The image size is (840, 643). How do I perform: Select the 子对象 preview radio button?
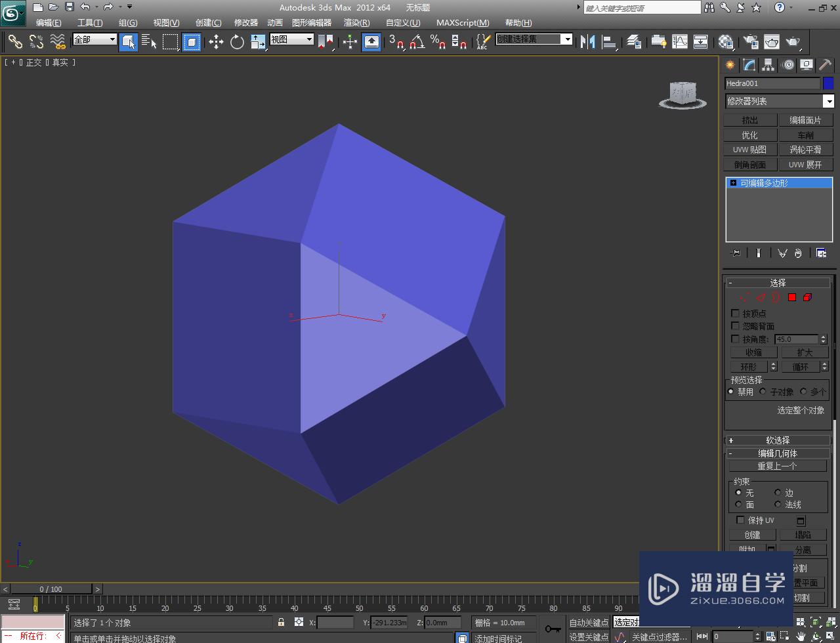[x=763, y=392]
